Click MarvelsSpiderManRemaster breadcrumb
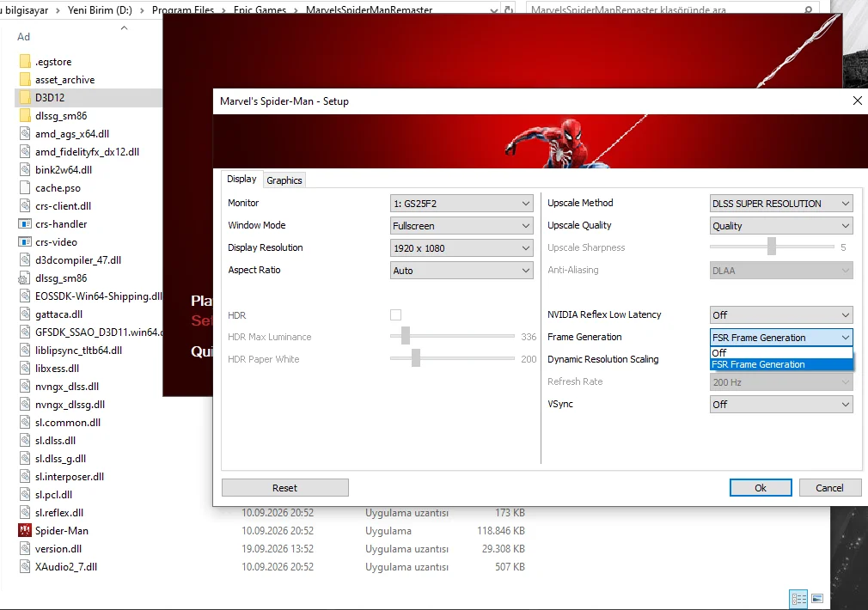Image resolution: width=868 pixels, height=610 pixels. (370, 10)
